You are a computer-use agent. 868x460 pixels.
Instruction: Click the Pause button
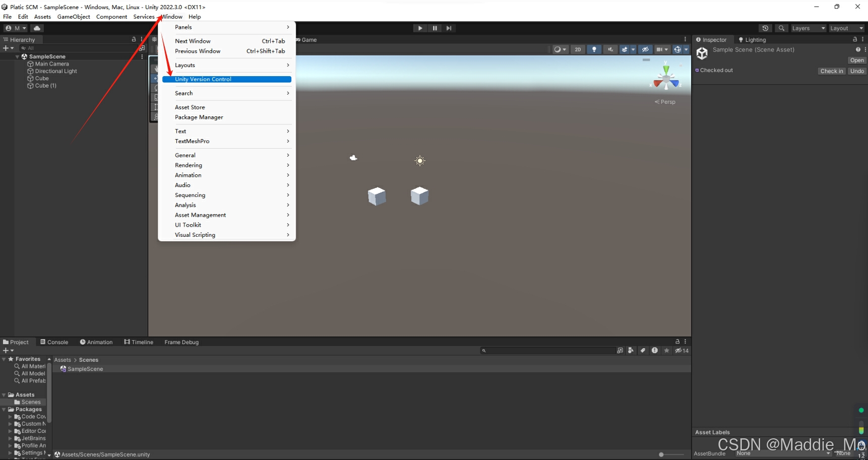click(435, 28)
